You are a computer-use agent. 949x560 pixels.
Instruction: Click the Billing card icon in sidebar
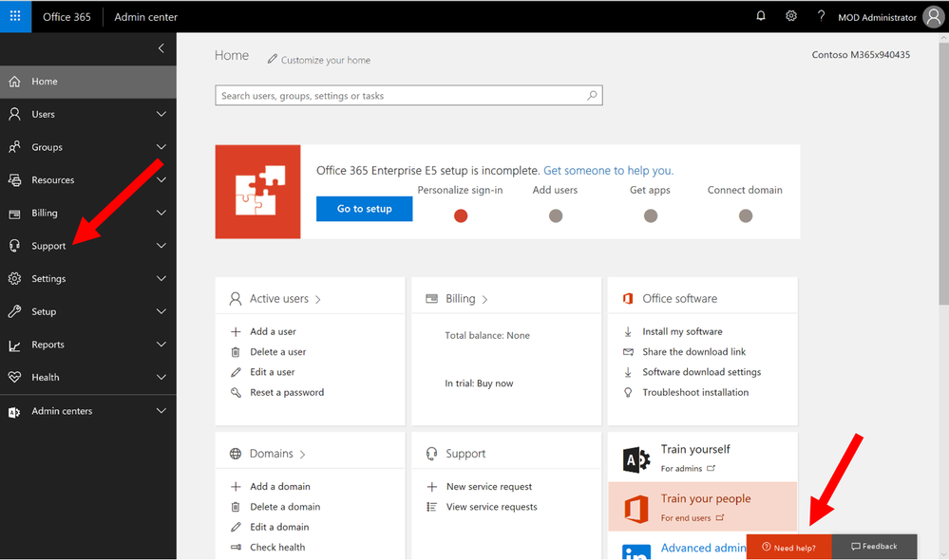14,213
